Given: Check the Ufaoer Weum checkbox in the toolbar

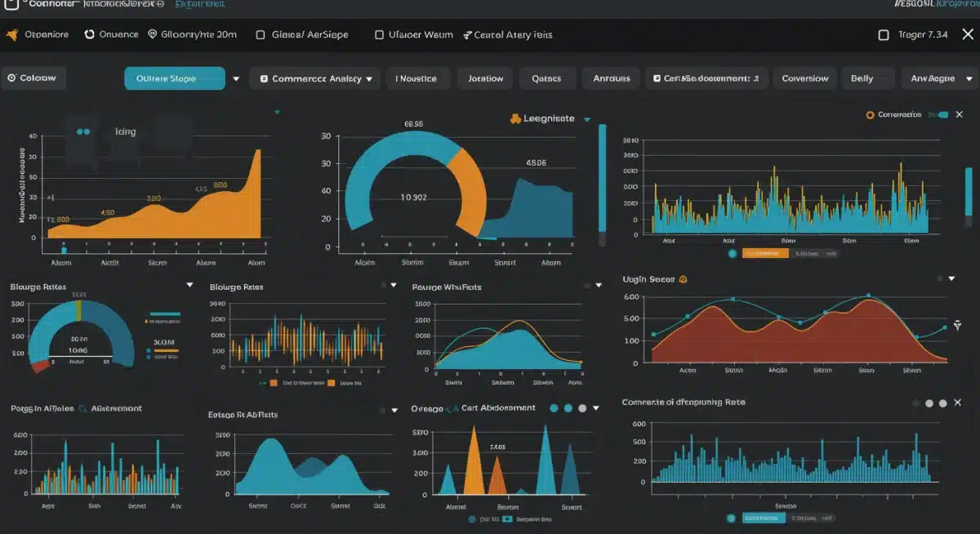Looking at the screenshot, I should (378, 34).
